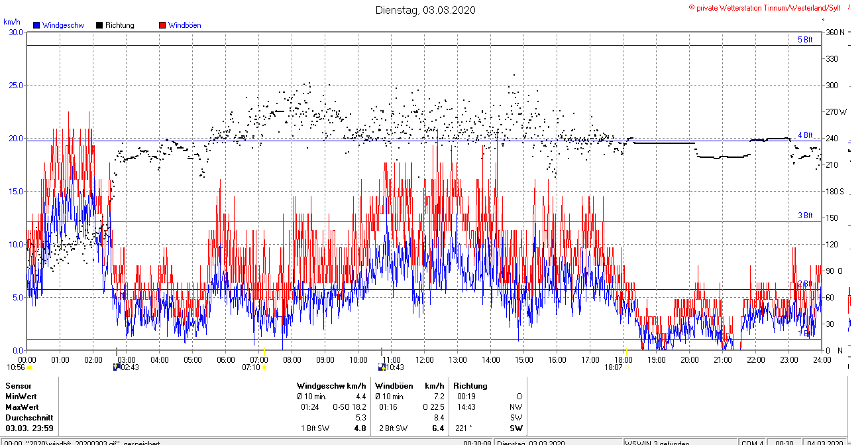Select the Windgeschw legend label
The width and height of the screenshot is (868, 445).
point(63,25)
